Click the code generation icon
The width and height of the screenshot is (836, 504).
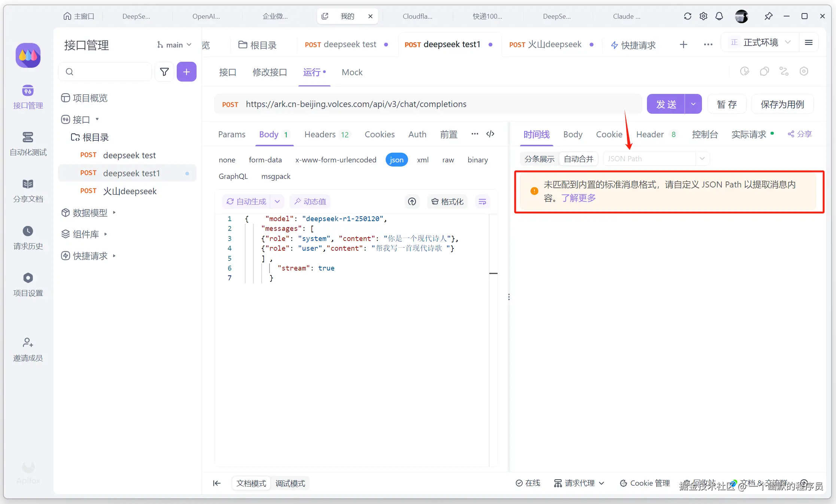(490, 134)
